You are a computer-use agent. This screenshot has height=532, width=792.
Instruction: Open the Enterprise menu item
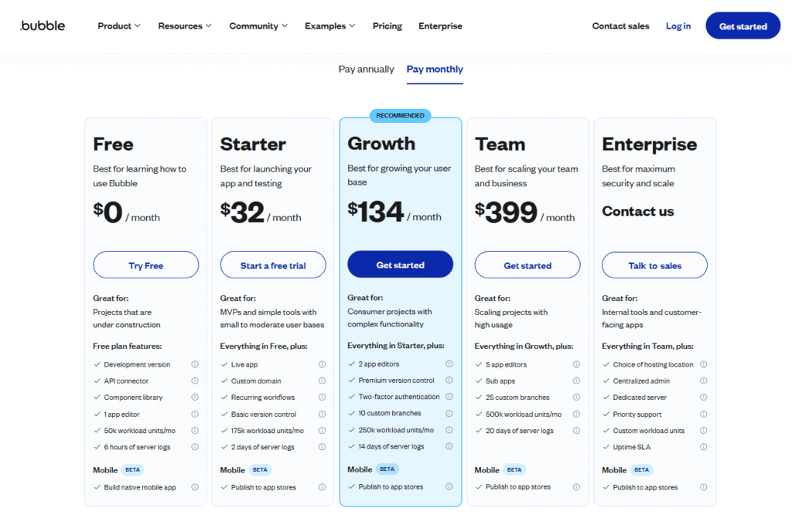click(x=440, y=26)
